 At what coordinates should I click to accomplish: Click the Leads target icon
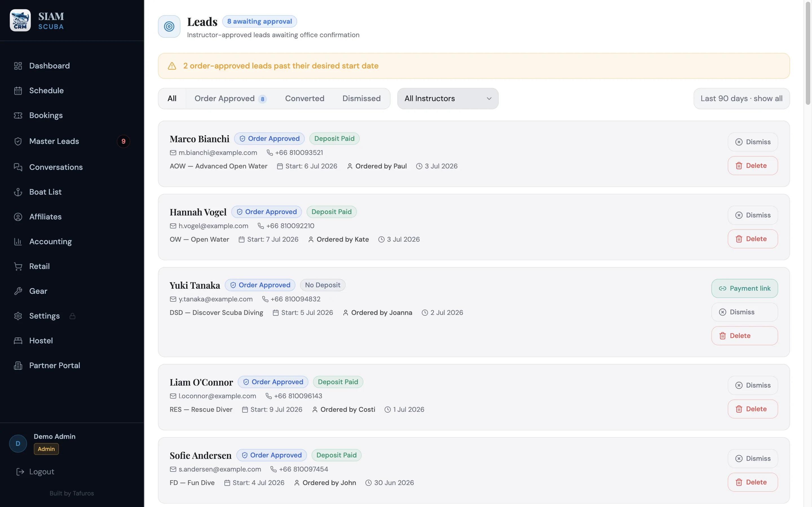coord(169,26)
